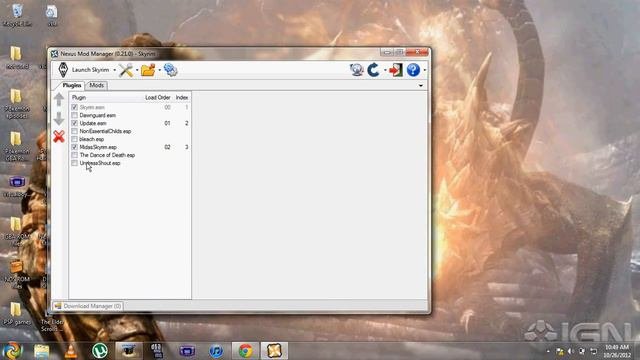This screenshot has height=360, width=640.
Task: Select the MidasSkyrim.esp plugin name
Action: pos(98,147)
